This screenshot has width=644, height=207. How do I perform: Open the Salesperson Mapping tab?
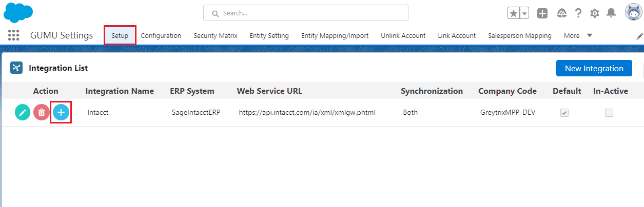[x=520, y=35]
